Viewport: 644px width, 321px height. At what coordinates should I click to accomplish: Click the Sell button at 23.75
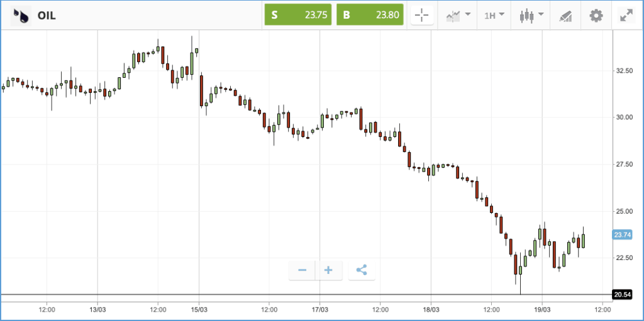pos(297,15)
